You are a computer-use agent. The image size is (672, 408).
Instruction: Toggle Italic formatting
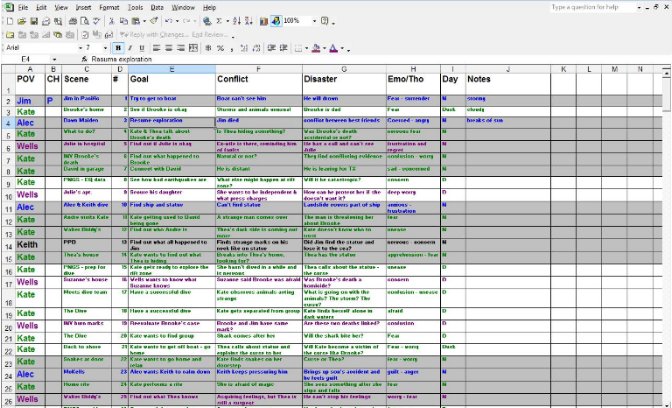coord(130,47)
